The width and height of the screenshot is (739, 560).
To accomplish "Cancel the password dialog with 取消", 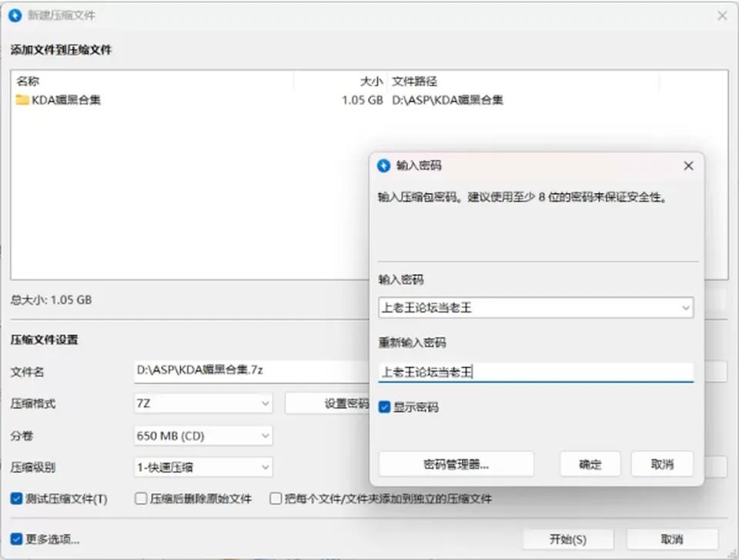I will 662,465.
